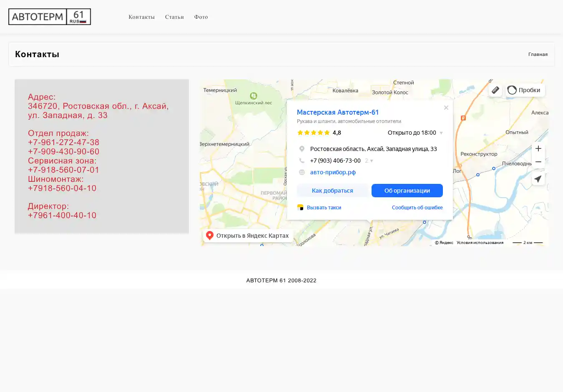Viewport: 563px width, 392px height.
Task: Open the Контакты menu item
Action: [x=141, y=17]
